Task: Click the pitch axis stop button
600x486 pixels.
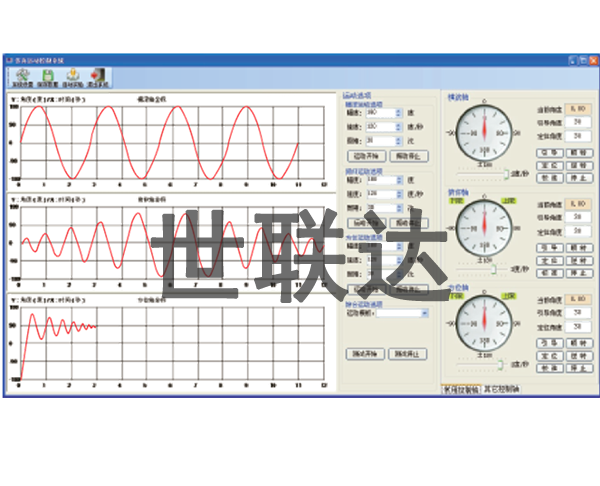Action: pyautogui.click(x=579, y=273)
